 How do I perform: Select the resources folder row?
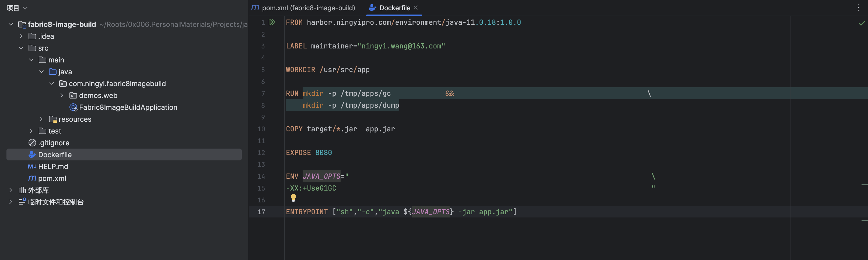click(x=124, y=119)
